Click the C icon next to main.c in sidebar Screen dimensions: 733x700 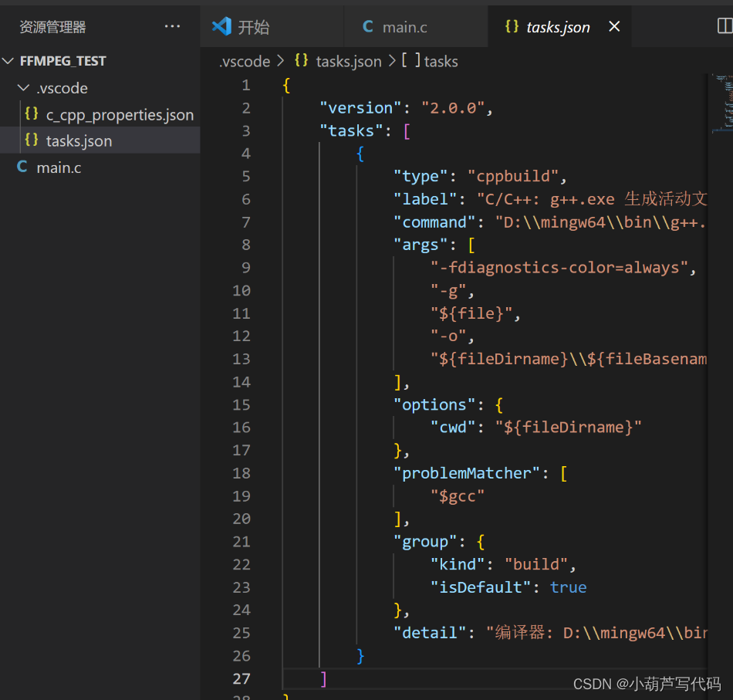point(22,167)
